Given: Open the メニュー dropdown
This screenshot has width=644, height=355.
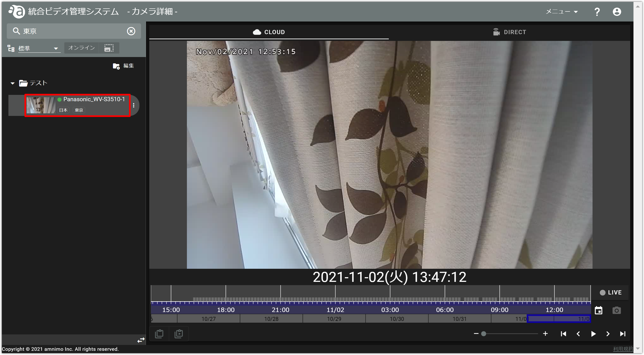Looking at the screenshot, I should [x=561, y=11].
